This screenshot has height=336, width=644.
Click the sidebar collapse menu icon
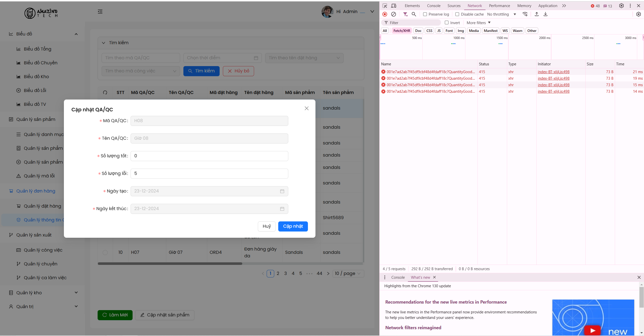tap(100, 12)
